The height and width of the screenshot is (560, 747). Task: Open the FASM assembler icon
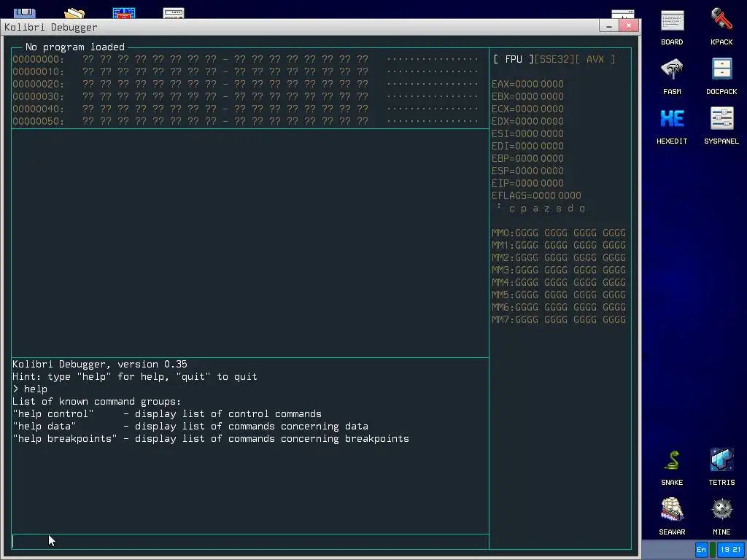[x=672, y=76]
